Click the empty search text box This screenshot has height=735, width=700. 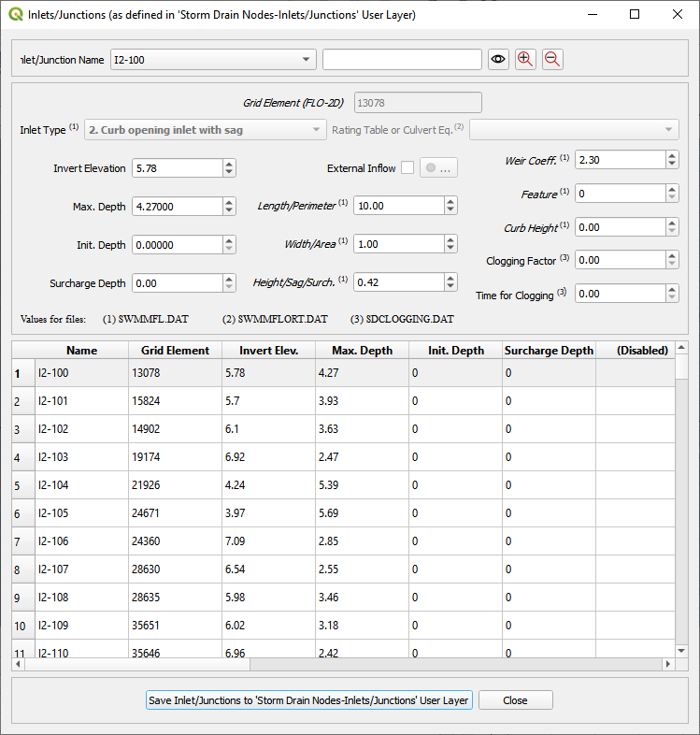tap(402, 60)
